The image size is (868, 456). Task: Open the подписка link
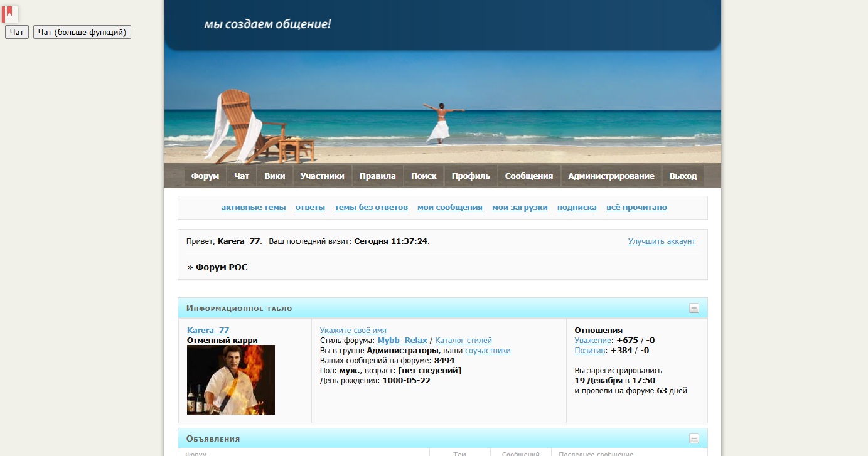[x=577, y=208]
